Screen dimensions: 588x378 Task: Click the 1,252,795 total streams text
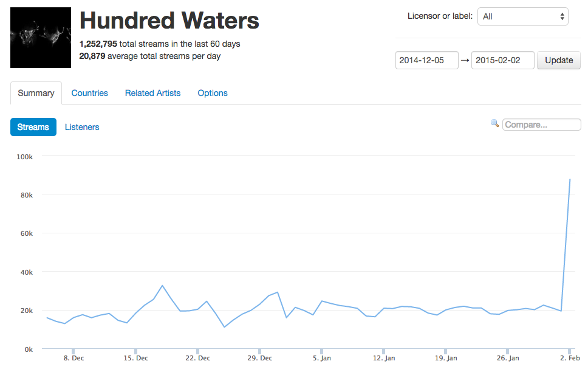pos(160,44)
